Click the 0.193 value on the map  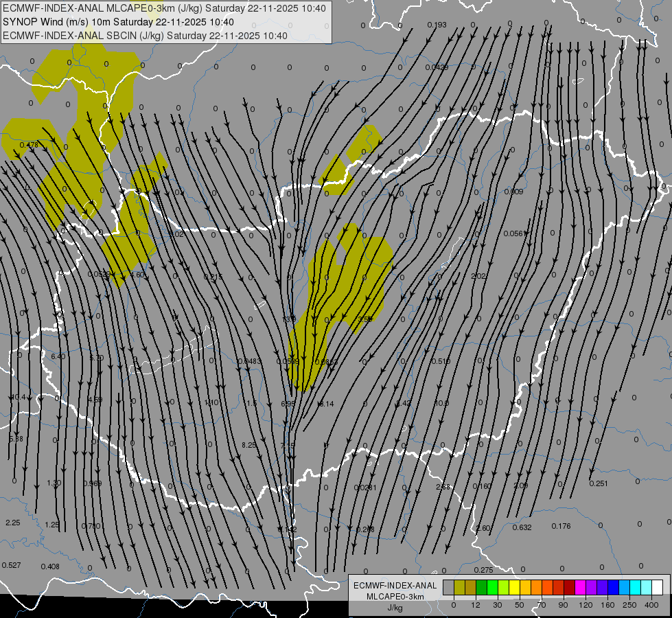(437, 25)
